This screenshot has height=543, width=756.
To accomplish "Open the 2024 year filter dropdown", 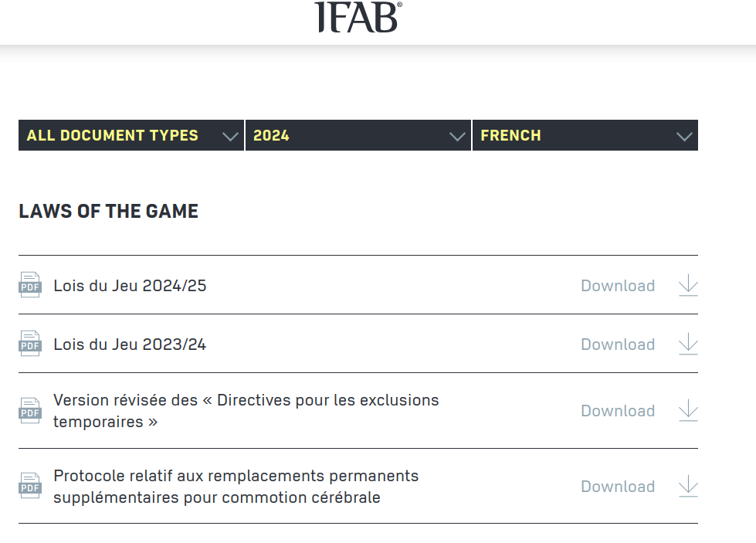I will click(358, 135).
